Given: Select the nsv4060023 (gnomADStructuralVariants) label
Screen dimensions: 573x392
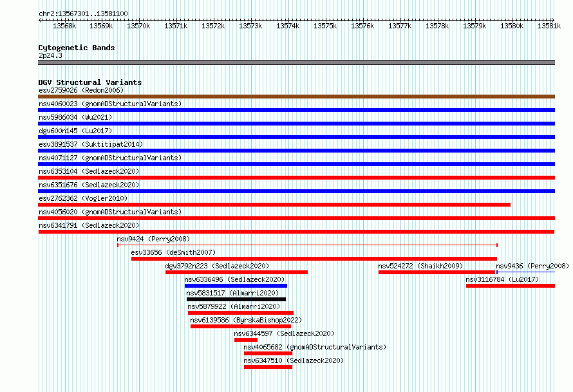Looking at the screenshot, I should [x=110, y=104].
